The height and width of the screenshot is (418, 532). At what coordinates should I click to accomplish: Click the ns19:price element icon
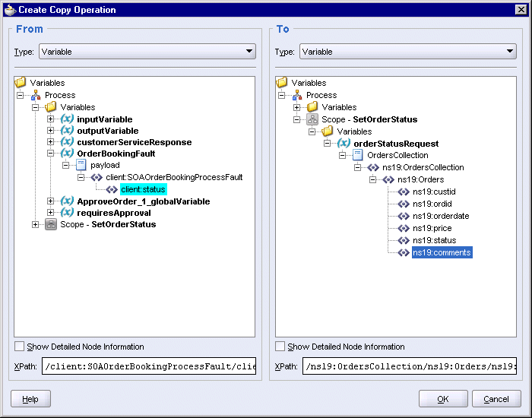coord(404,228)
